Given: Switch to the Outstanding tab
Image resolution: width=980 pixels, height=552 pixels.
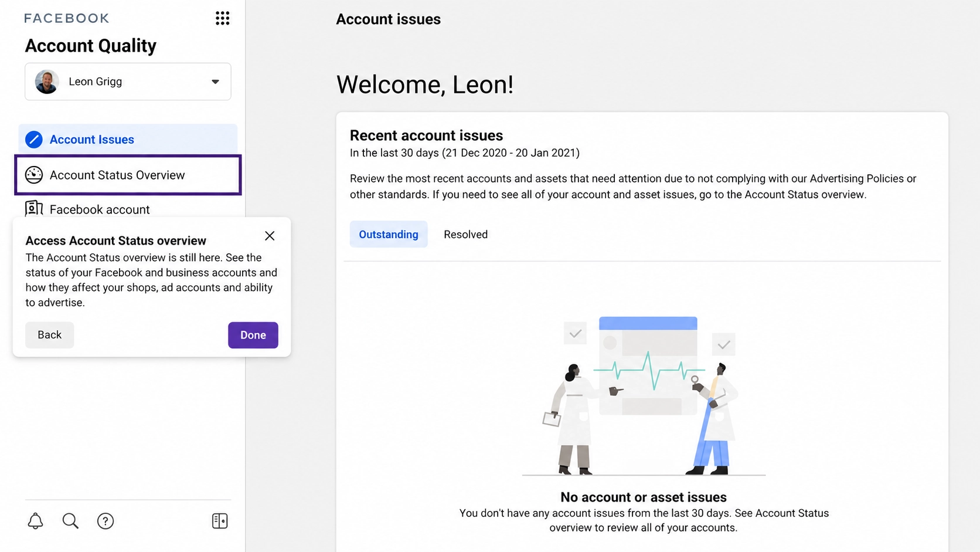Looking at the screenshot, I should [389, 235].
